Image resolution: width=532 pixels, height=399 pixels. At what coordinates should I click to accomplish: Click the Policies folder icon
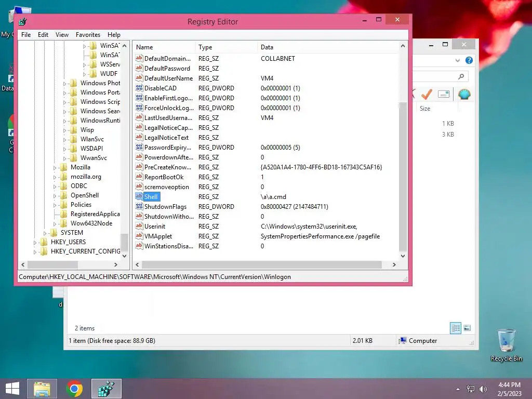63,205
